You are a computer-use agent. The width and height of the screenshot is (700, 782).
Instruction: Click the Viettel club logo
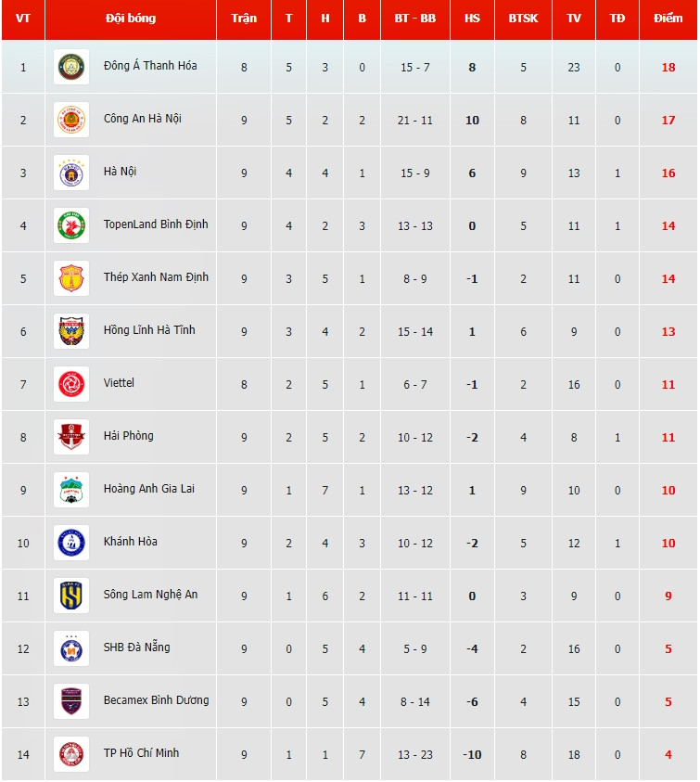coord(71,384)
